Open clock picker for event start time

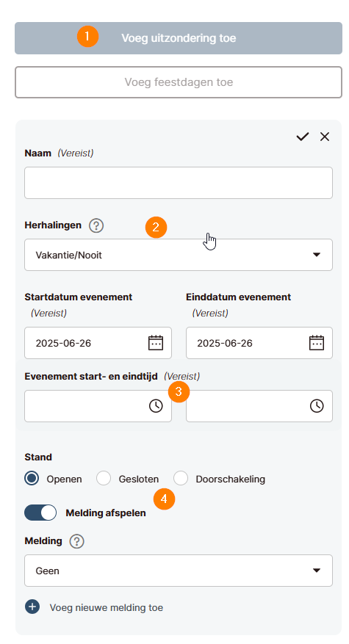pos(156,406)
